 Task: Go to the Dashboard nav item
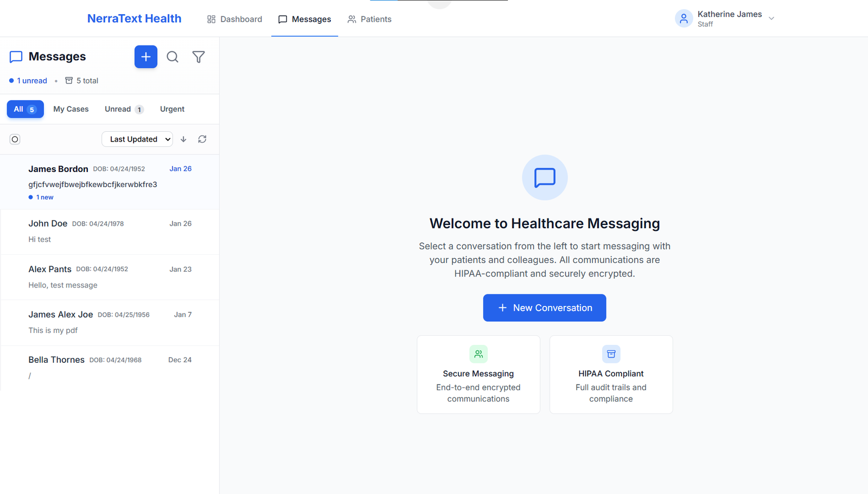tap(234, 19)
